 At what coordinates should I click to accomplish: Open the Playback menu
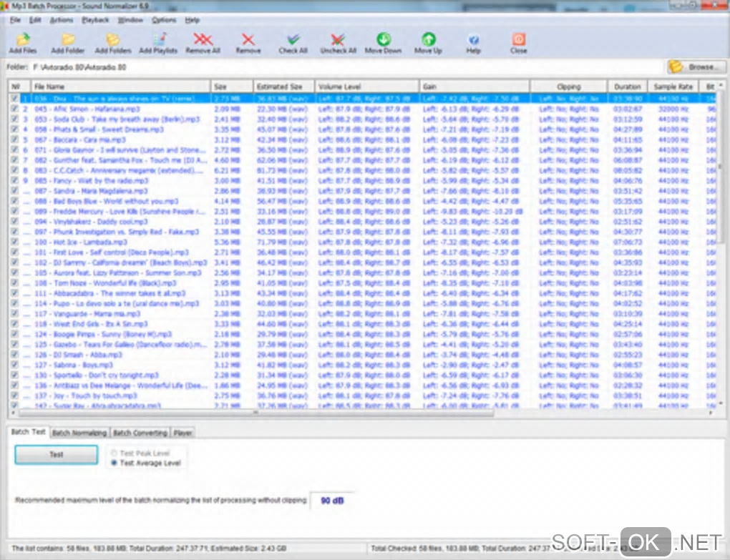pos(95,20)
